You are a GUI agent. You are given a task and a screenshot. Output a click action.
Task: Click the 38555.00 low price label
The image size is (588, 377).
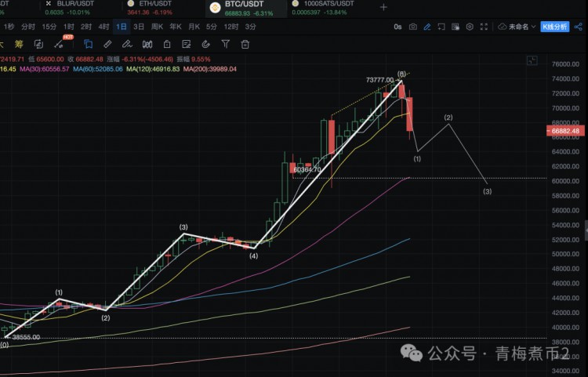[26, 337]
